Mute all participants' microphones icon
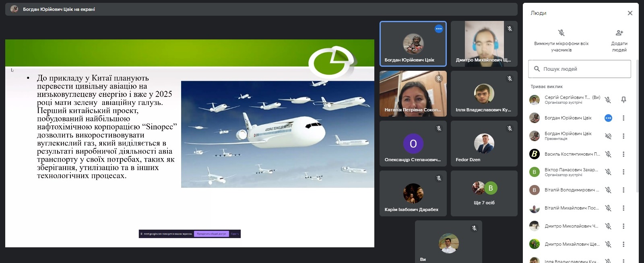The image size is (644, 263). [x=561, y=33]
